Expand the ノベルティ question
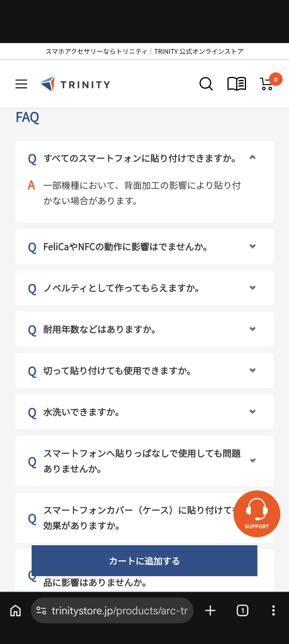Screen dimensions: 289x644 (144, 288)
